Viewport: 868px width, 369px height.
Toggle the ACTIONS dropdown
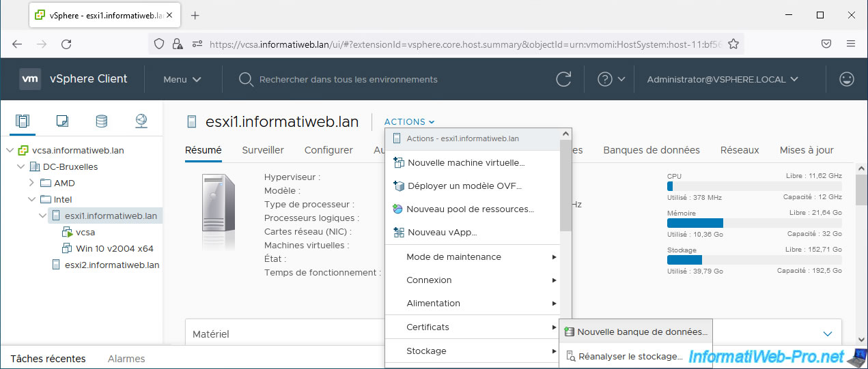tap(410, 121)
